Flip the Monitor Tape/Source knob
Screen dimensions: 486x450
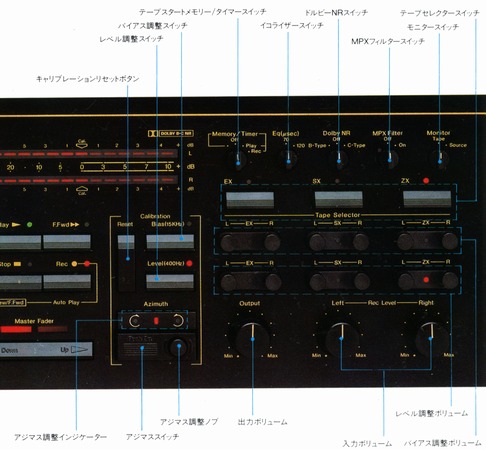[440, 158]
